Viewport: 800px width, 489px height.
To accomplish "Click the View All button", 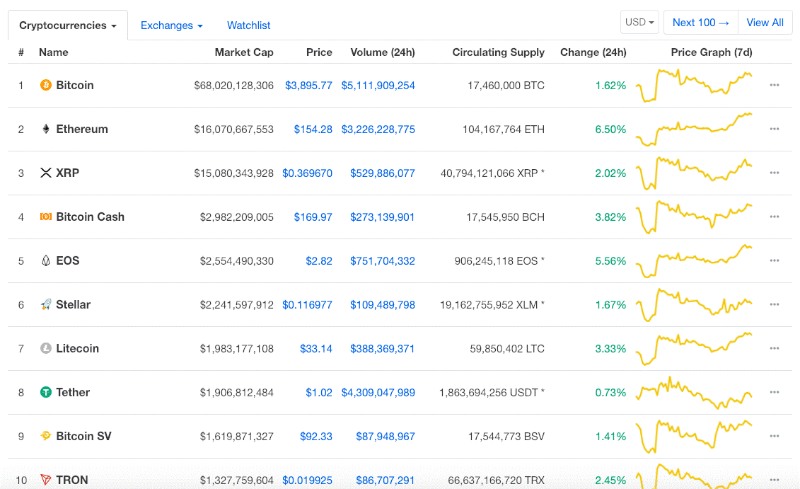I will click(765, 22).
